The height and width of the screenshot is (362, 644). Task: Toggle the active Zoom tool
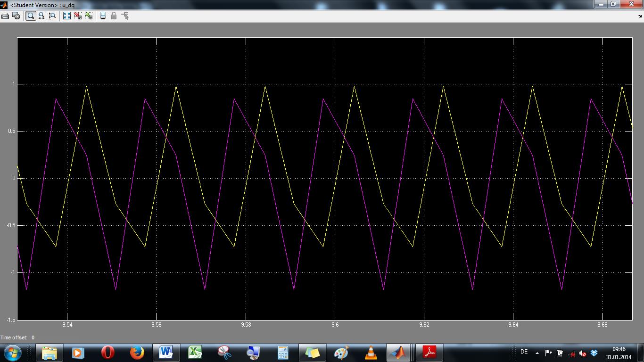point(31,16)
